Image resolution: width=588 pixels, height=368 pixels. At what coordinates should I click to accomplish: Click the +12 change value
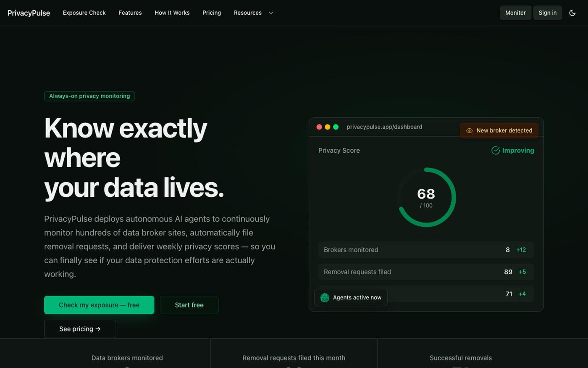[x=521, y=250]
